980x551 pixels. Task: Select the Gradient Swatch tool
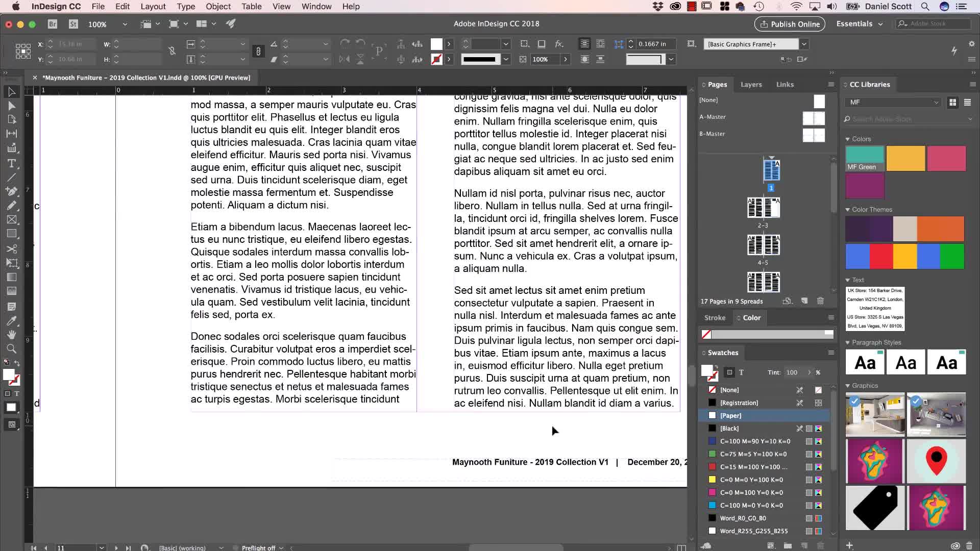[11, 277]
